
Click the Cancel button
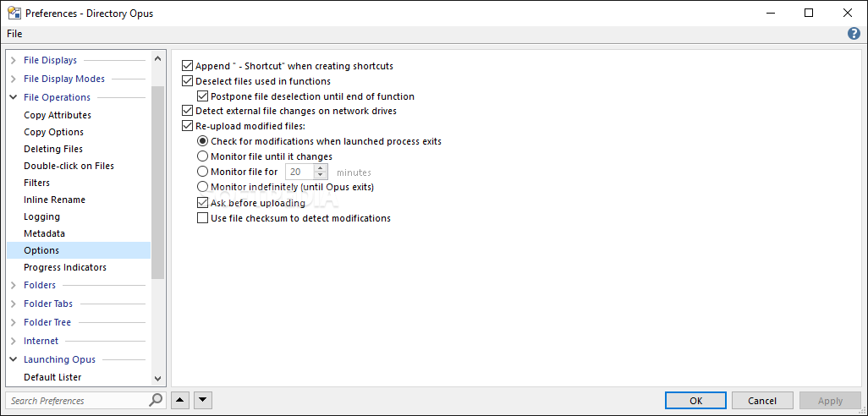coord(762,401)
